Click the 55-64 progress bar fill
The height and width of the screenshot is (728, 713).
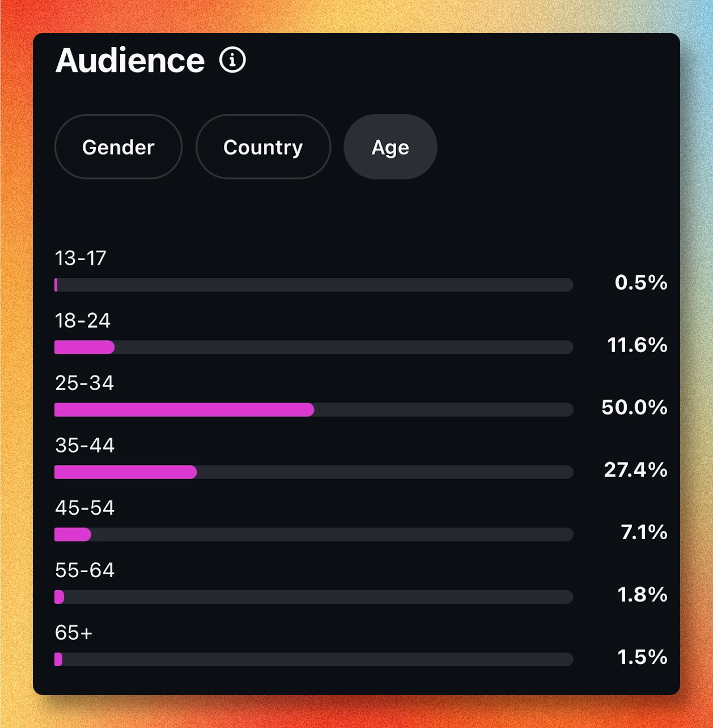coord(59,596)
